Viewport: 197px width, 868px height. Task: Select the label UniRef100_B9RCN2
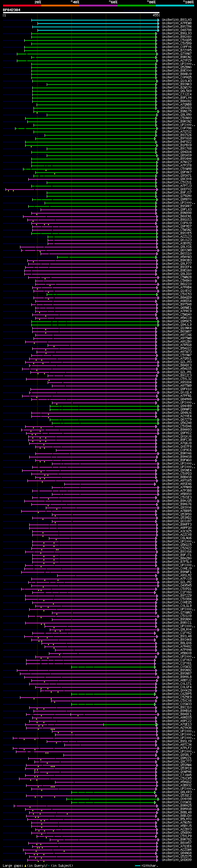(x=177, y=57)
